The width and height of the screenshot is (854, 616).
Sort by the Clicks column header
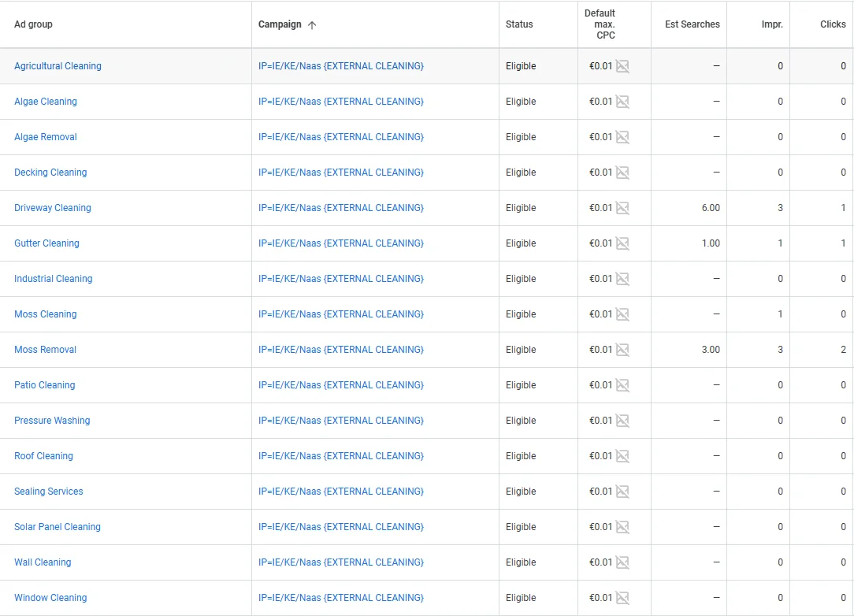pos(833,24)
